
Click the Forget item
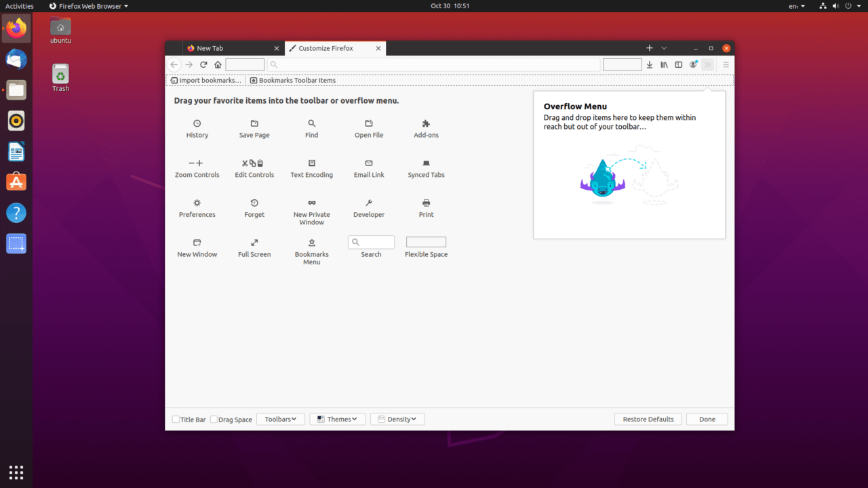point(254,209)
